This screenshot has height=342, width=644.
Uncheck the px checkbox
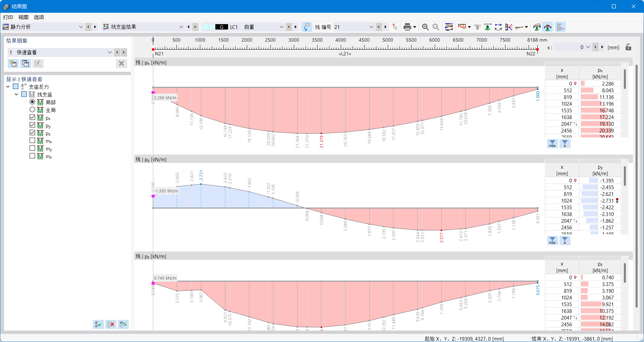pos(32,117)
